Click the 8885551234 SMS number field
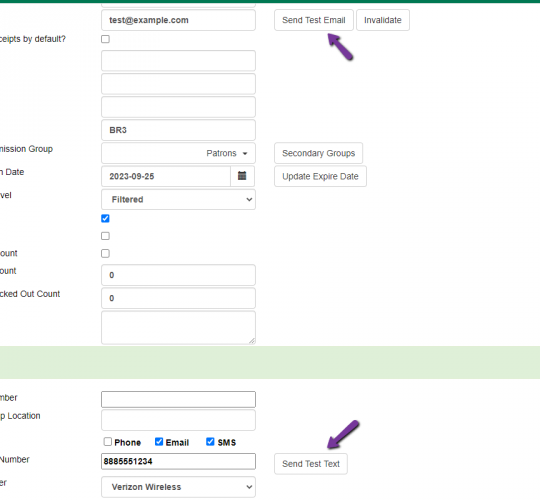 point(178,461)
